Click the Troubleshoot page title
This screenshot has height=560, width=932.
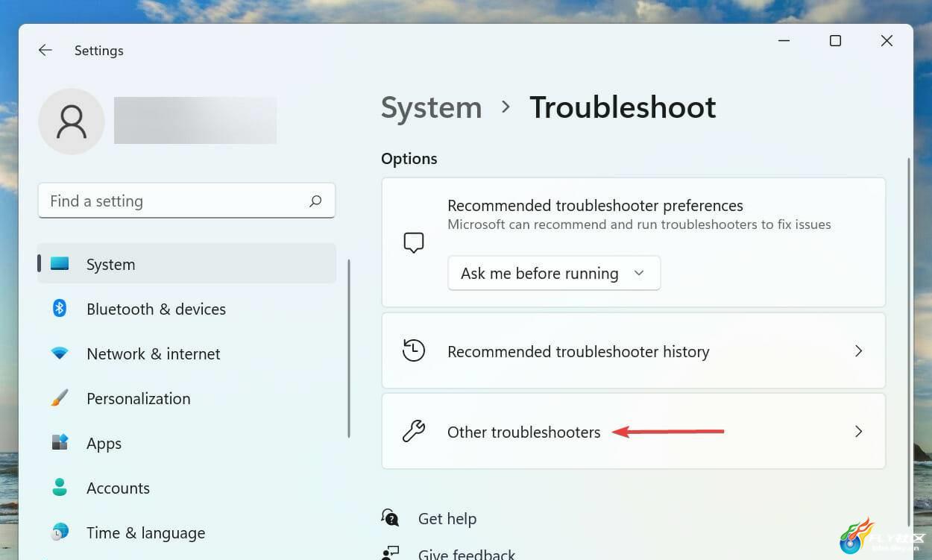tap(623, 107)
